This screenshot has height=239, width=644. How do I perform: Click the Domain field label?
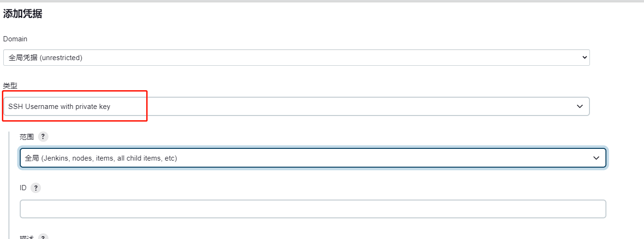[15, 39]
